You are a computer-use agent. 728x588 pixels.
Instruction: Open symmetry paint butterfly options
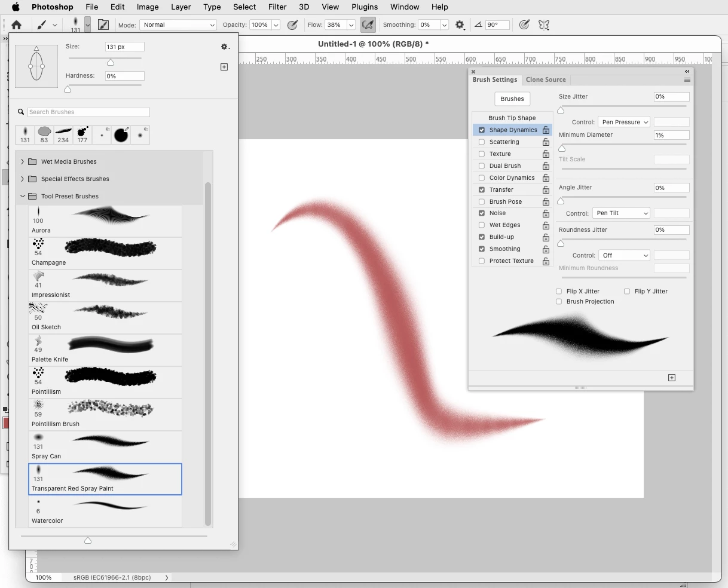[543, 25]
